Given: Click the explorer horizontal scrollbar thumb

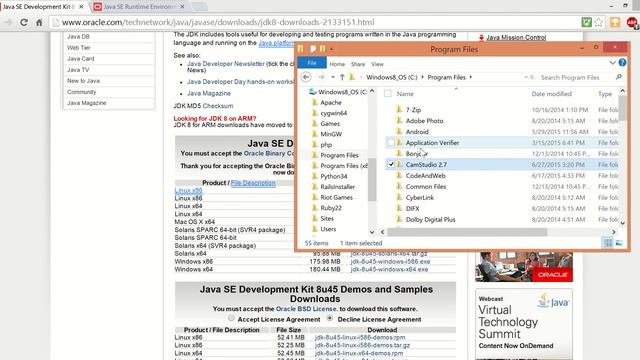Looking at the screenshot, I should 467,232.
